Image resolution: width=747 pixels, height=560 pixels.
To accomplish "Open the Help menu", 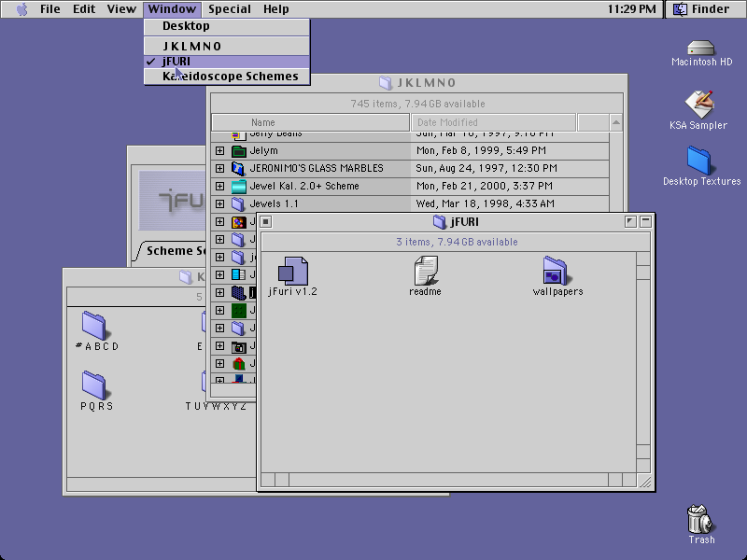I will click(x=275, y=9).
